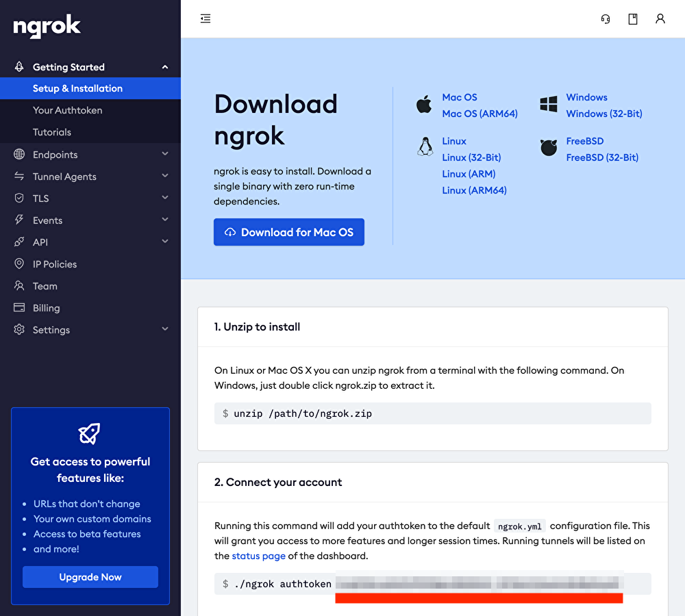Expand the Endpoints section chevron
The height and width of the screenshot is (616, 685).
coord(164,154)
